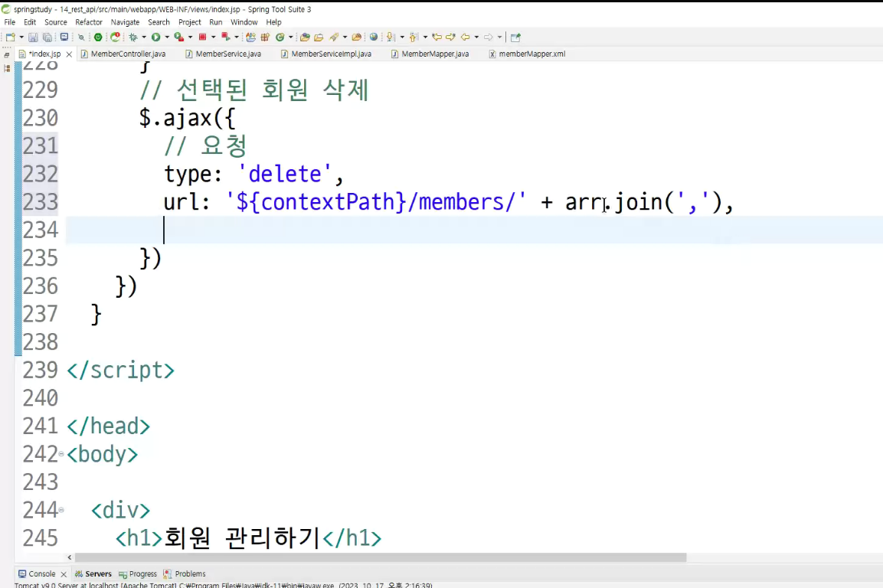The width and height of the screenshot is (883, 588).
Task: Click the horizontal scrollbar of the editor
Action: [x=380, y=557]
